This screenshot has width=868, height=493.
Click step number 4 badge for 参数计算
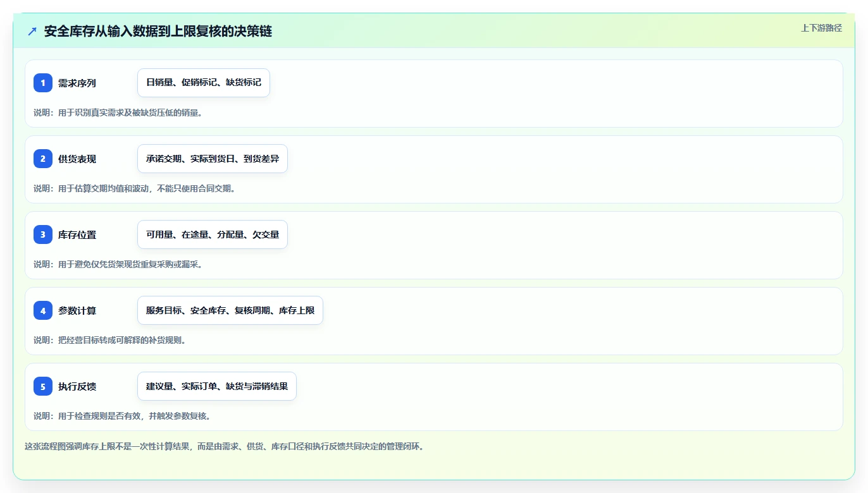tap(43, 310)
